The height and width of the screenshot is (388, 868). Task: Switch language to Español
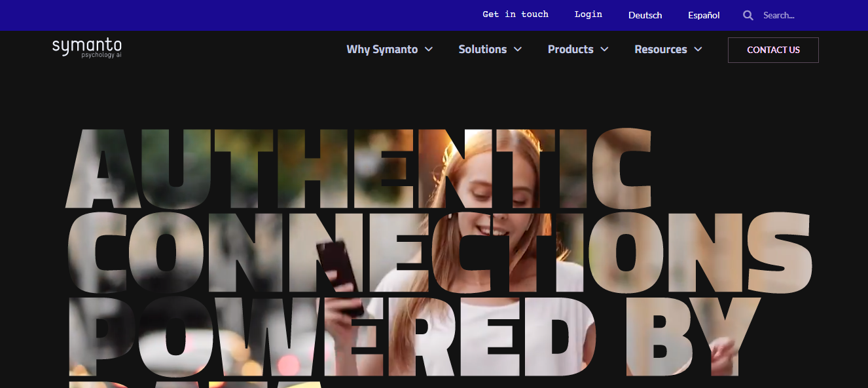[704, 15]
